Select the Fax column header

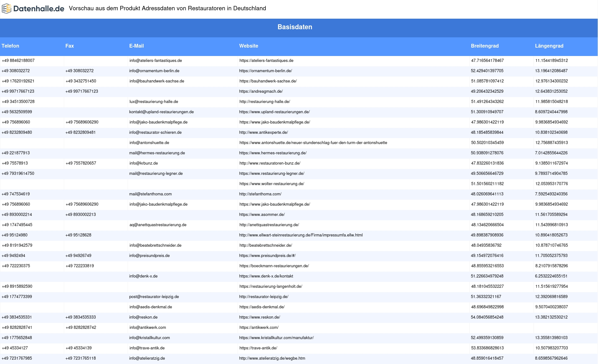69,46
